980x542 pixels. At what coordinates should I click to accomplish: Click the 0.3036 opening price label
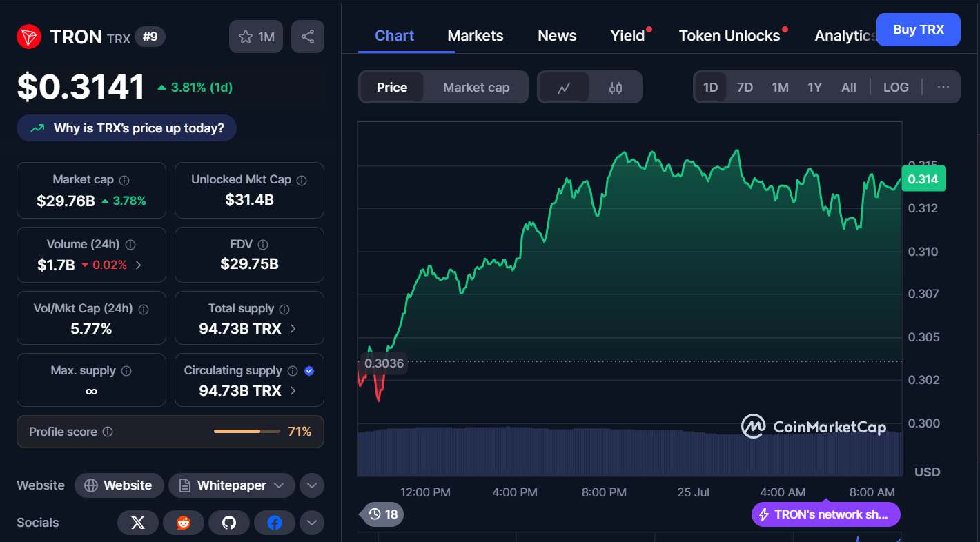(384, 363)
